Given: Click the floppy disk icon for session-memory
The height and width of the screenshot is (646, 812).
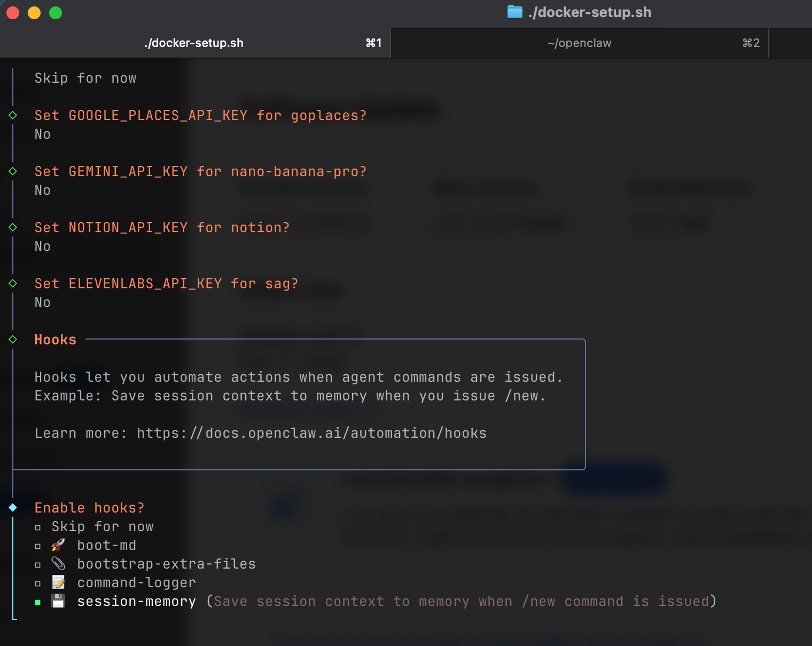Looking at the screenshot, I should pos(58,601).
